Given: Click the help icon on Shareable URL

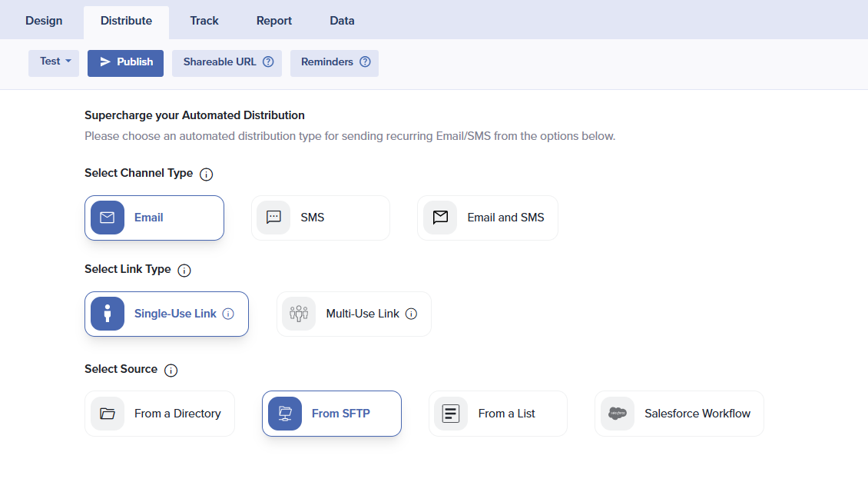Looking at the screenshot, I should [x=268, y=62].
